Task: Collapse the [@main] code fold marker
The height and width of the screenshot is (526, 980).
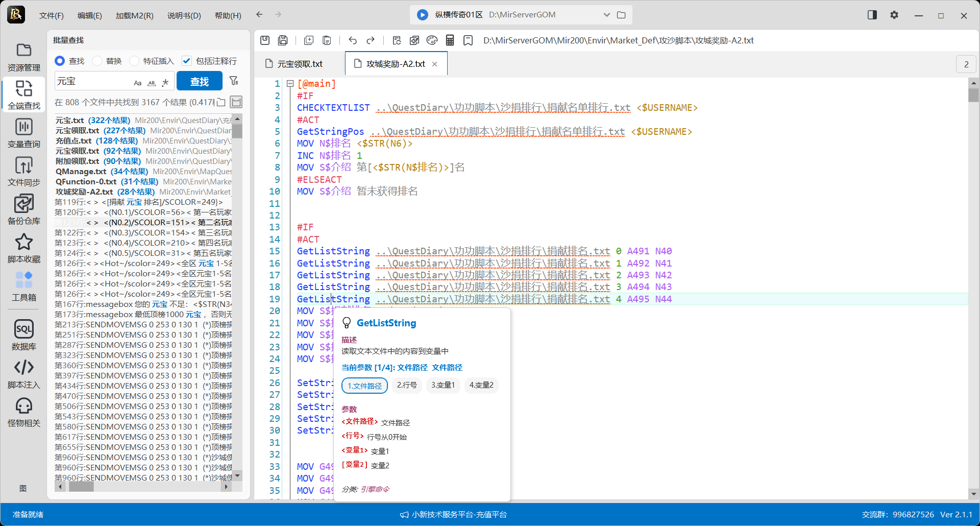Action: coord(290,84)
